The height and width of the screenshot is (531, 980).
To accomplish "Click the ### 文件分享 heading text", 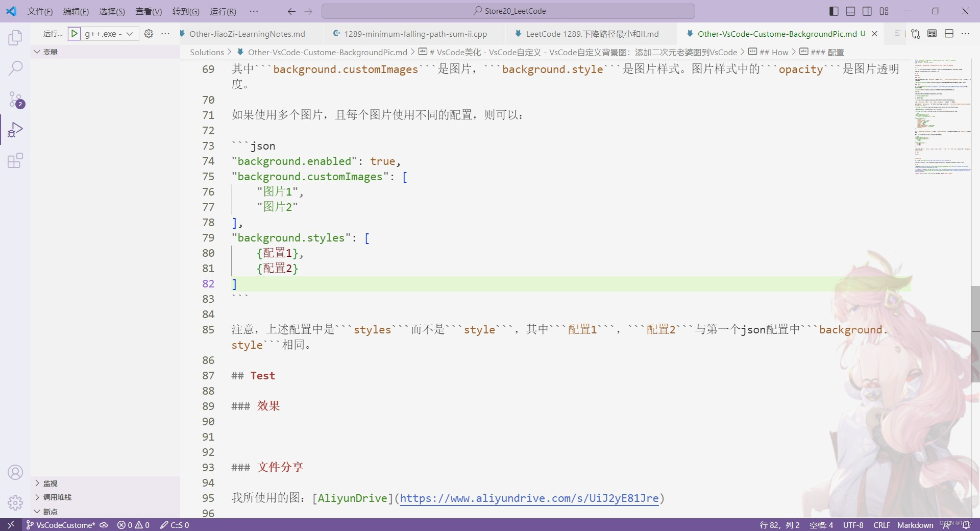I will click(x=267, y=468).
